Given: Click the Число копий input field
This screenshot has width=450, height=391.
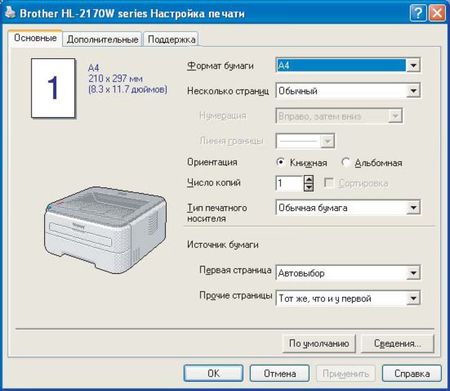Looking at the screenshot, I should point(289,183).
